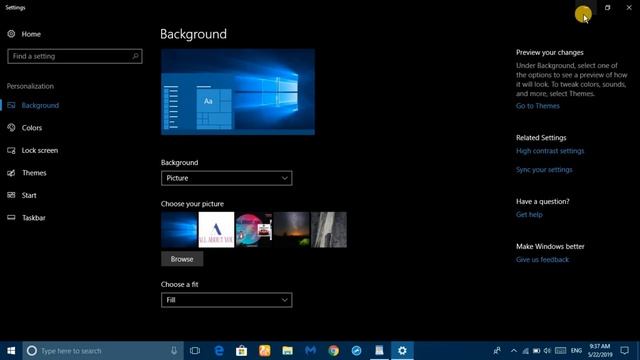This screenshot has height=360, width=640.
Task: Open Microsoft Store from the taskbar
Action: 242,351
